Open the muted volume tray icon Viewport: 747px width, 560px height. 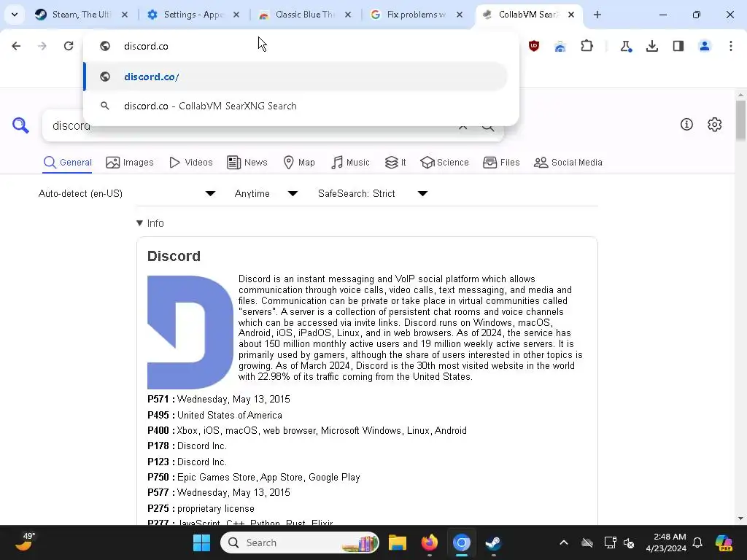tap(629, 542)
